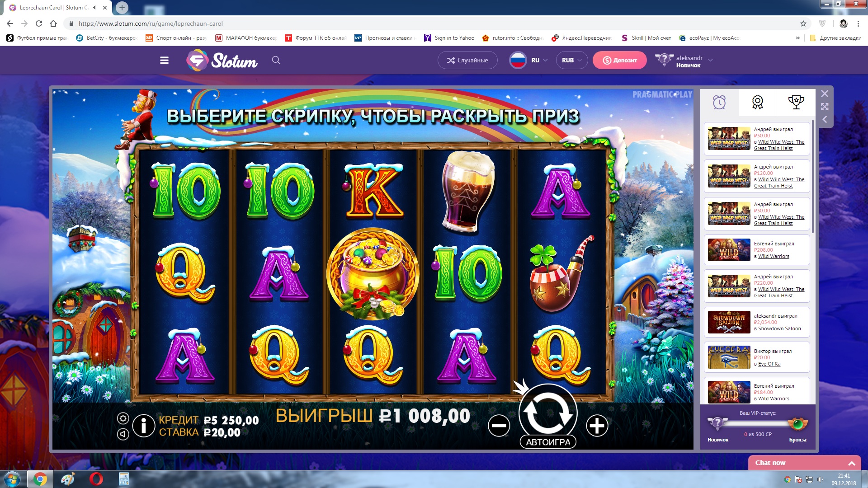Click the spin button above АВТОИГРА
This screenshot has width=868, height=488.
pos(548,412)
